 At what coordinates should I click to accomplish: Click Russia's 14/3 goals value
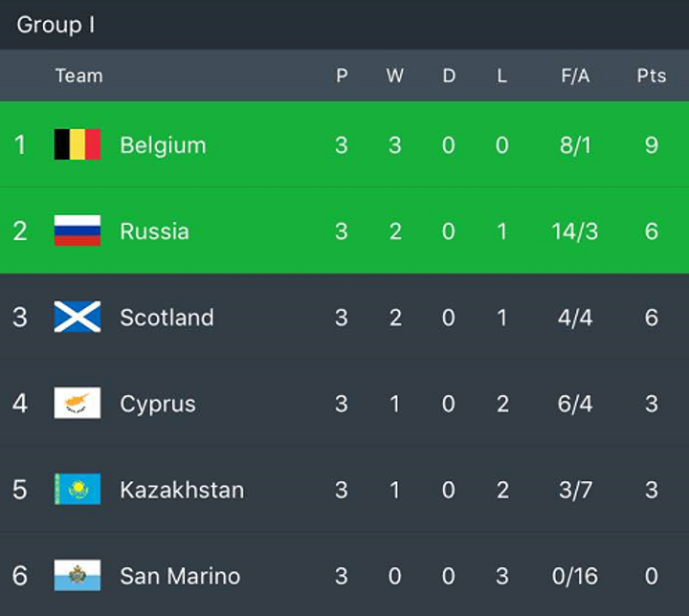tap(575, 231)
